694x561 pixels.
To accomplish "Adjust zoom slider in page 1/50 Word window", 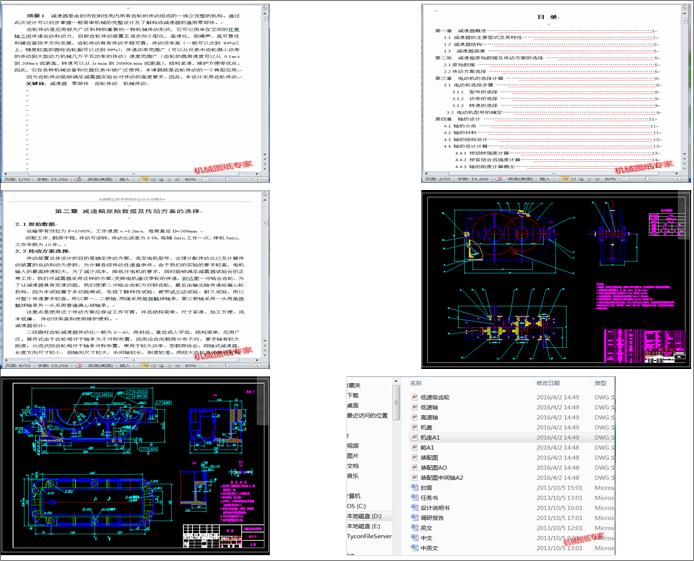I will 227,179.
